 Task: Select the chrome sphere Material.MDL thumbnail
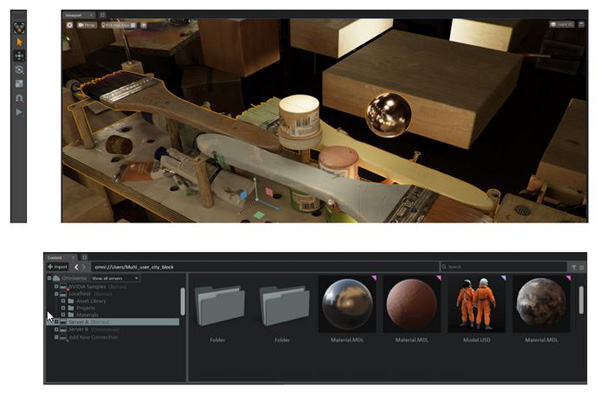[347, 304]
